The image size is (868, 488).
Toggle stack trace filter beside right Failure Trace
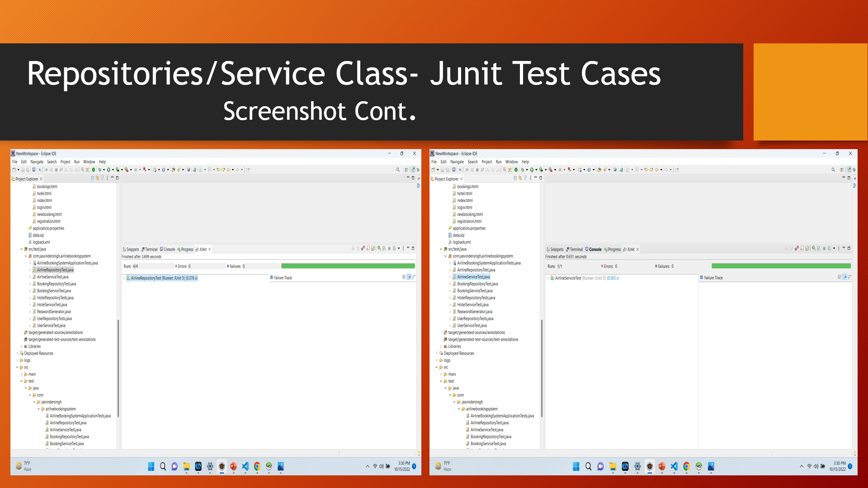pyautogui.click(x=844, y=277)
